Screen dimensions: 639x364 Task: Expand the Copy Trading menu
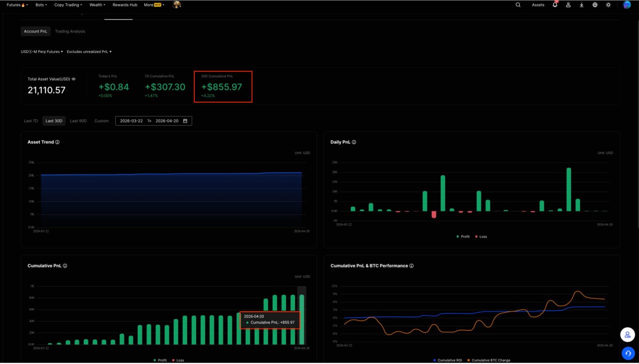[68, 5]
